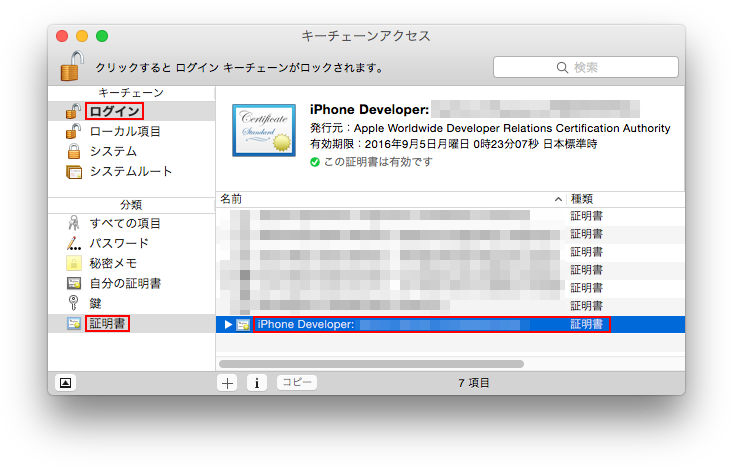Click the key icon beside 鍵
The height and width of the screenshot is (468, 733).
point(73,303)
